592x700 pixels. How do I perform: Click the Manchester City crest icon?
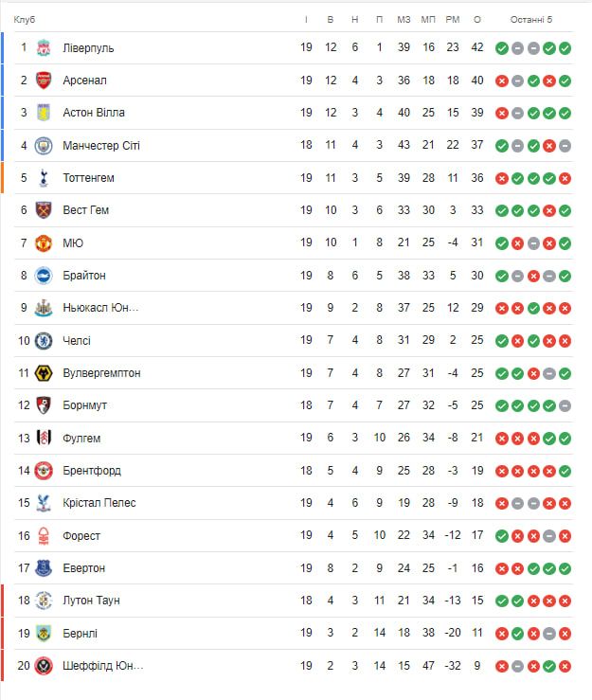click(x=44, y=145)
